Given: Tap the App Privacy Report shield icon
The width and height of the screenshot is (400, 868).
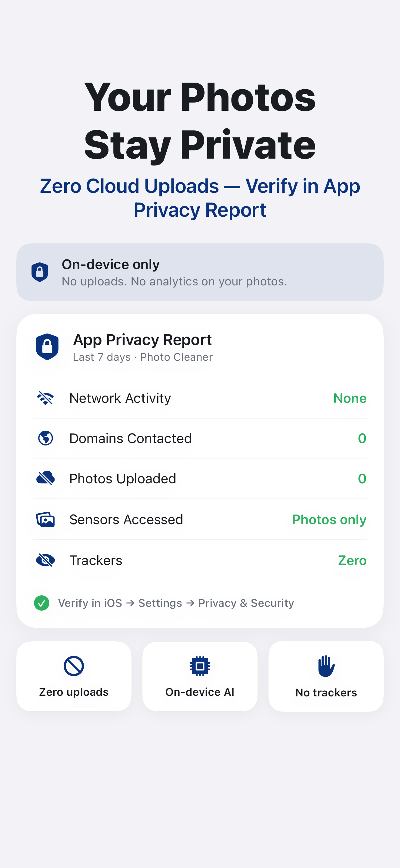Looking at the screenshot, I should pos(47,347).
